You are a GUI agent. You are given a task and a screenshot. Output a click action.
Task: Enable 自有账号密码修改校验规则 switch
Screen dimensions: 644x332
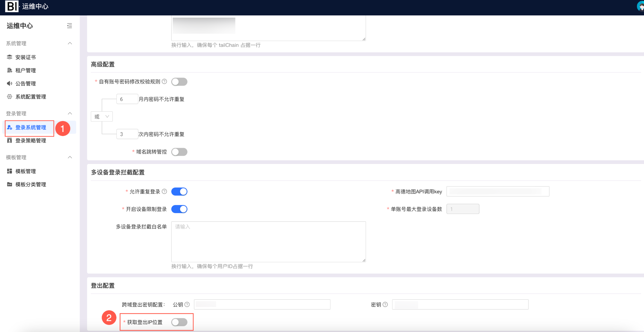click(x=179, y=82)
